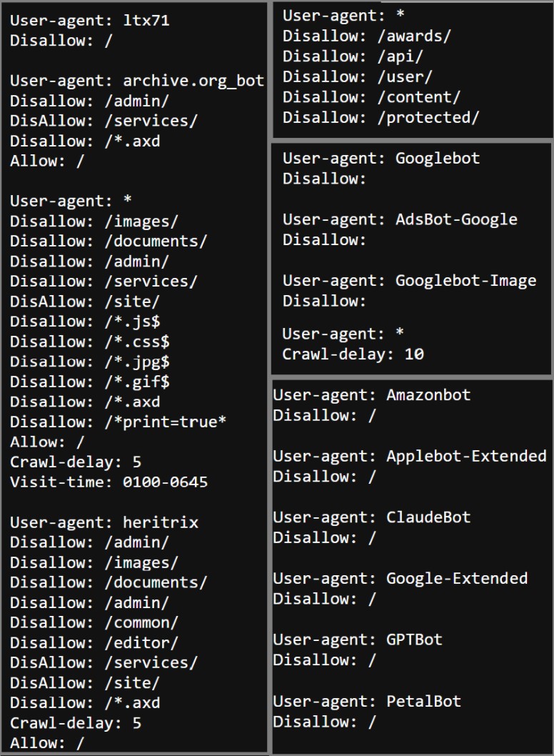Click the 'Disallow: /protected/' line
This screenshot has height=756, width=554.
[x=381, y=118]
